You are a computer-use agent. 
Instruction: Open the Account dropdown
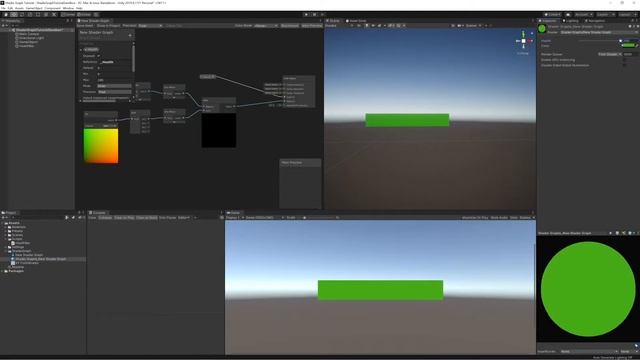coord(583,14)
